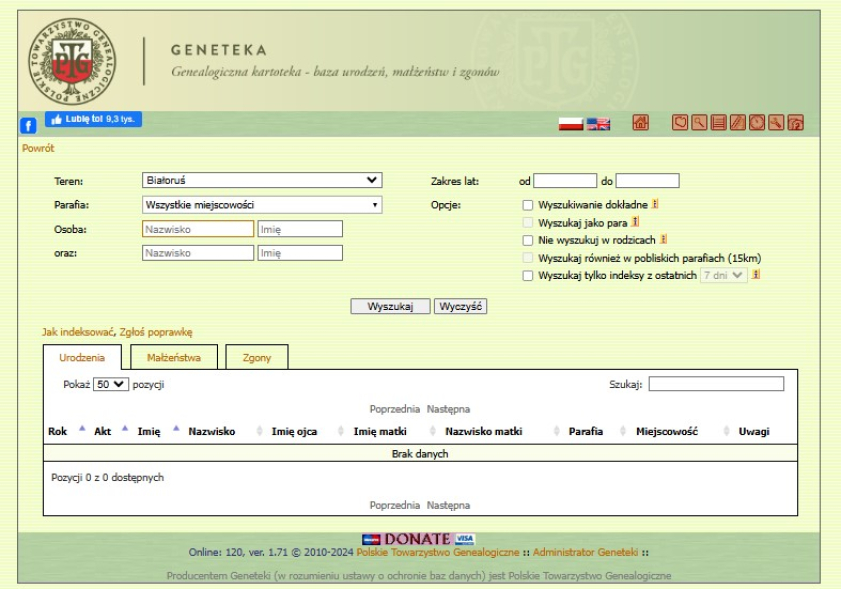Click bottom Poprzednia pagination link
Screen dimensions: 841x589
point(395,505)
